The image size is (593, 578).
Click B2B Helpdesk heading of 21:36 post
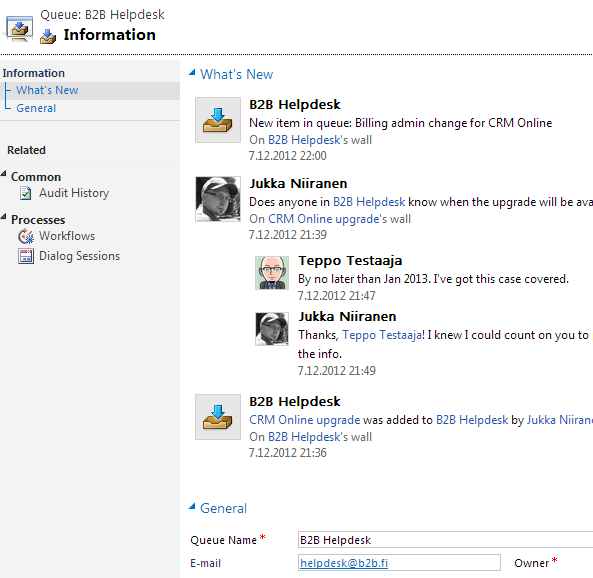point(295,402)
